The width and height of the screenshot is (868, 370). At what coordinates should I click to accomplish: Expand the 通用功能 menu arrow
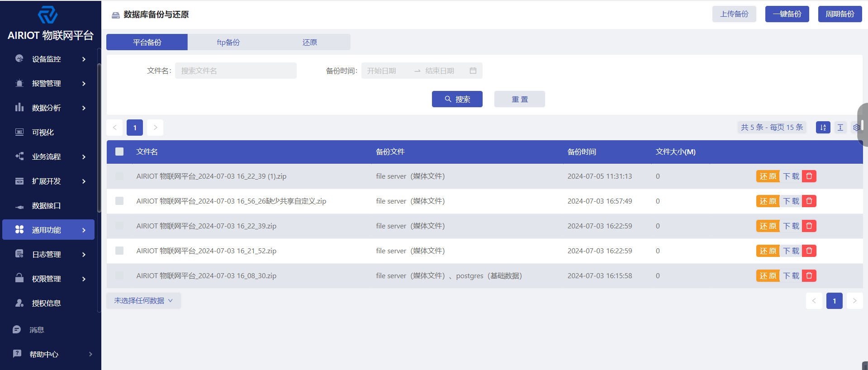point(84,230)
